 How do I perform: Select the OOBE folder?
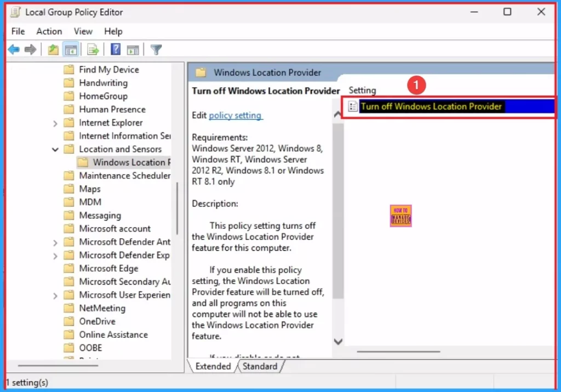[x=90, y=347]
